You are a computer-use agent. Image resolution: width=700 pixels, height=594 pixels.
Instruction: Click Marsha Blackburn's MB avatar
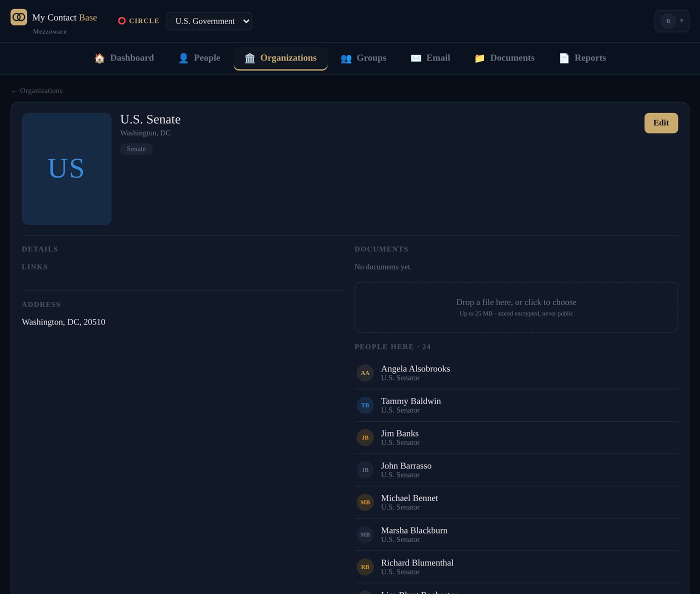[365, 534]
